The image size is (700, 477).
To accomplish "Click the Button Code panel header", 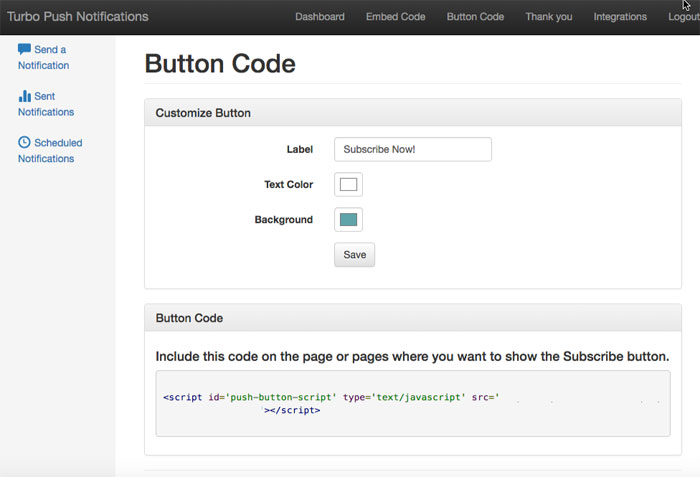I will point(413,318).
